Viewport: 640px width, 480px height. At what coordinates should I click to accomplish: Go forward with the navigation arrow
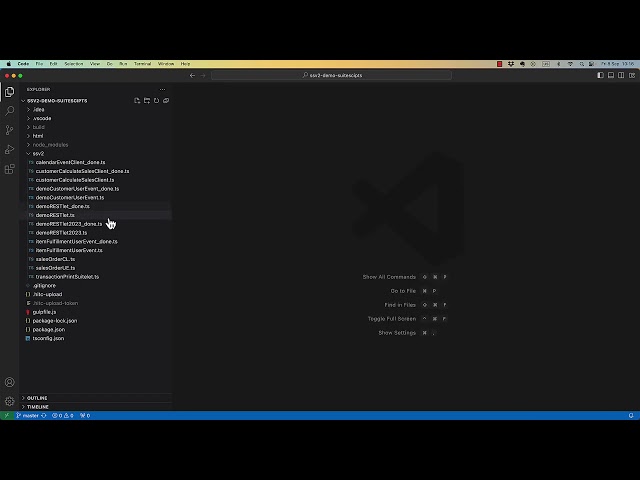(x=203, y=76)
